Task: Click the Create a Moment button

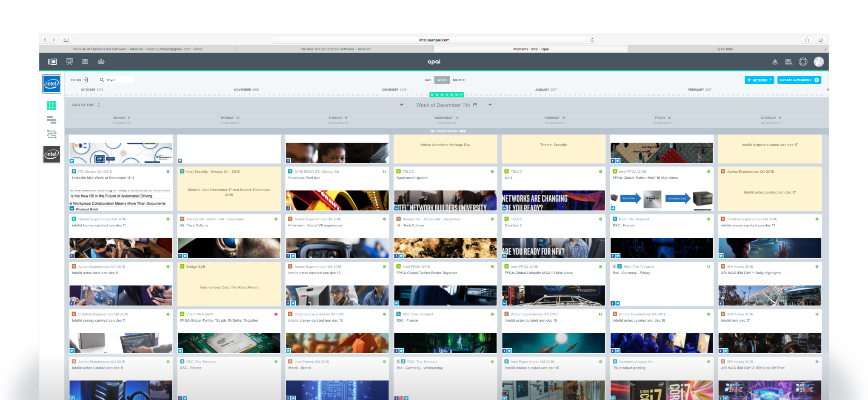Action: click(799, 80)
